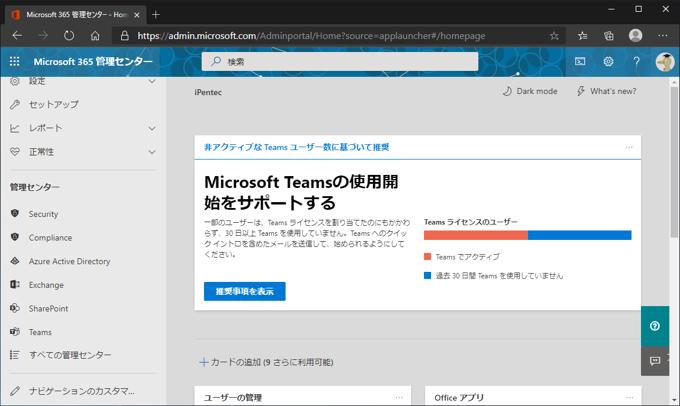Click the Office アプリ card title
The image size is (680, 406).
tap(459, 397)
